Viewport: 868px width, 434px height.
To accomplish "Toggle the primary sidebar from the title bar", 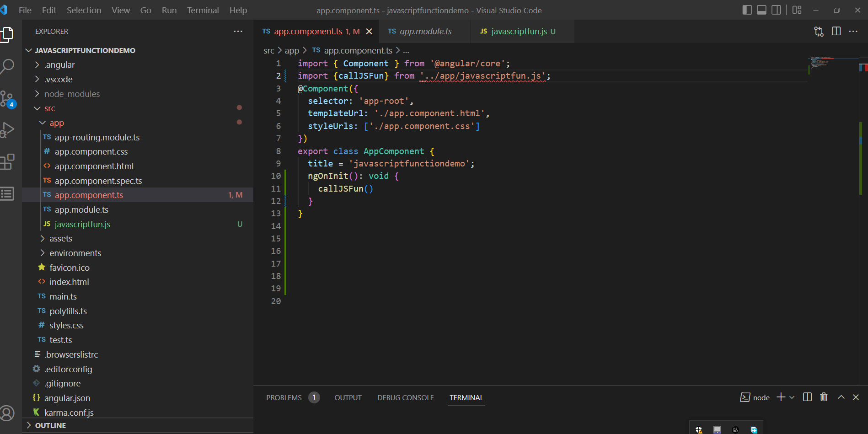I will (747, 10).
